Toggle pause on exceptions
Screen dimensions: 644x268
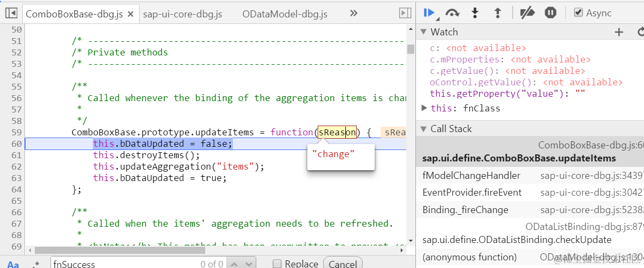(x=551, y=13)
